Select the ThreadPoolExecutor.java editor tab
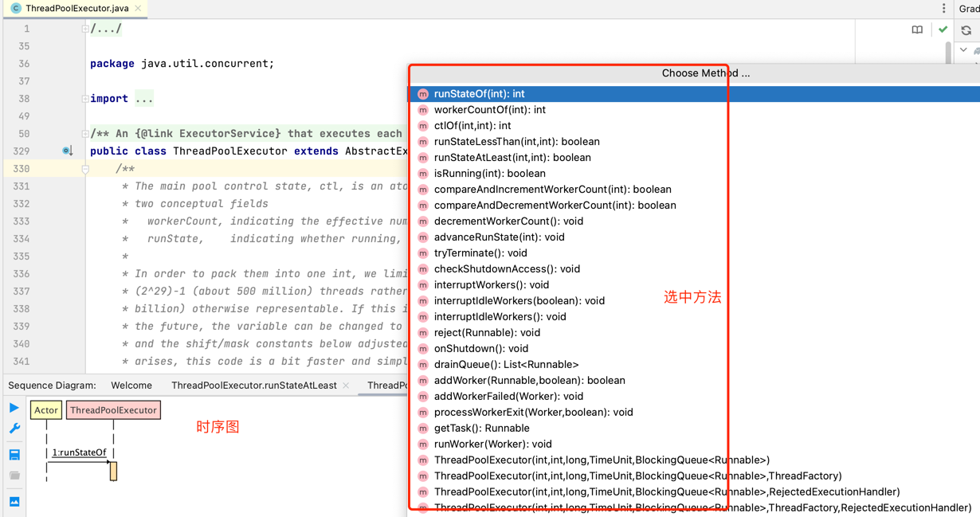Image resolution: width=980 pixels, height=517 pixels. [77, 8]
